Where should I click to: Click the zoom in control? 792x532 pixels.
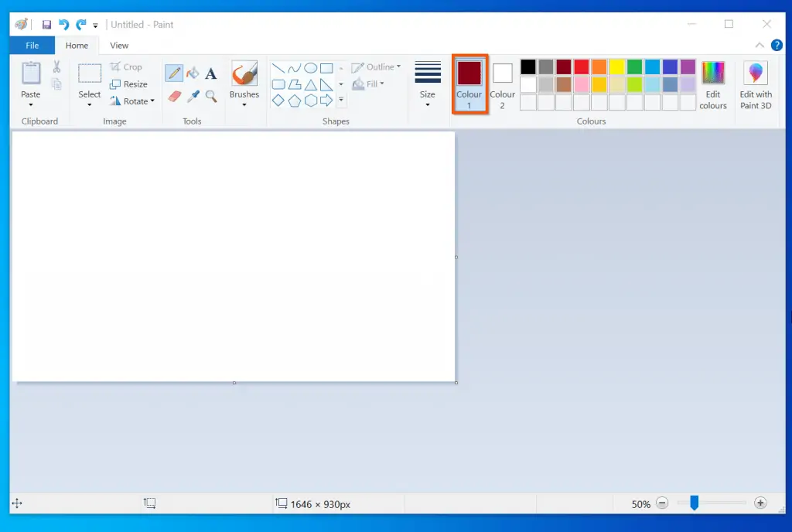coord(760,503)
